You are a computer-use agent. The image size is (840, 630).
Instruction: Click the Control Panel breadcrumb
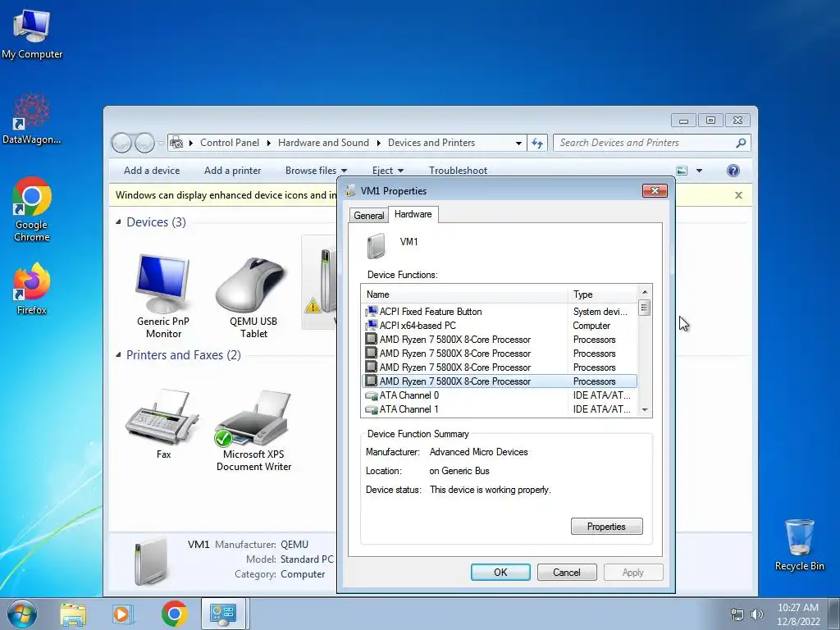point(230,143)
